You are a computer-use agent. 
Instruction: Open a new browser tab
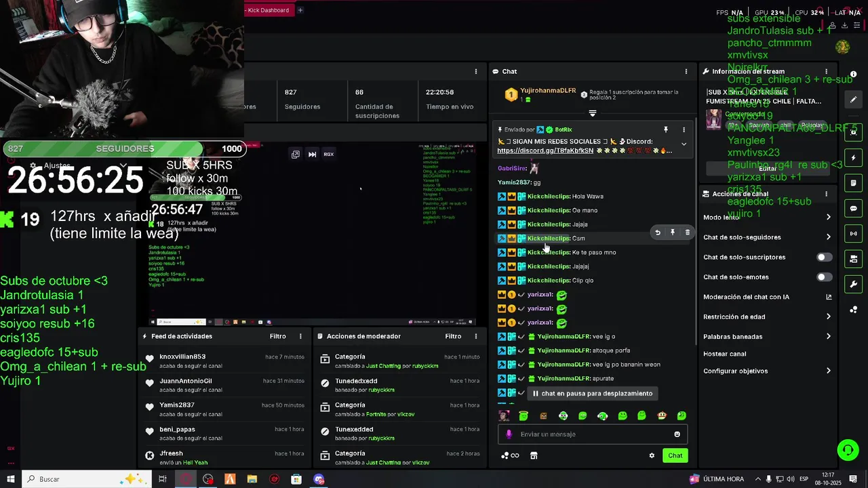(x=300, y=10)
